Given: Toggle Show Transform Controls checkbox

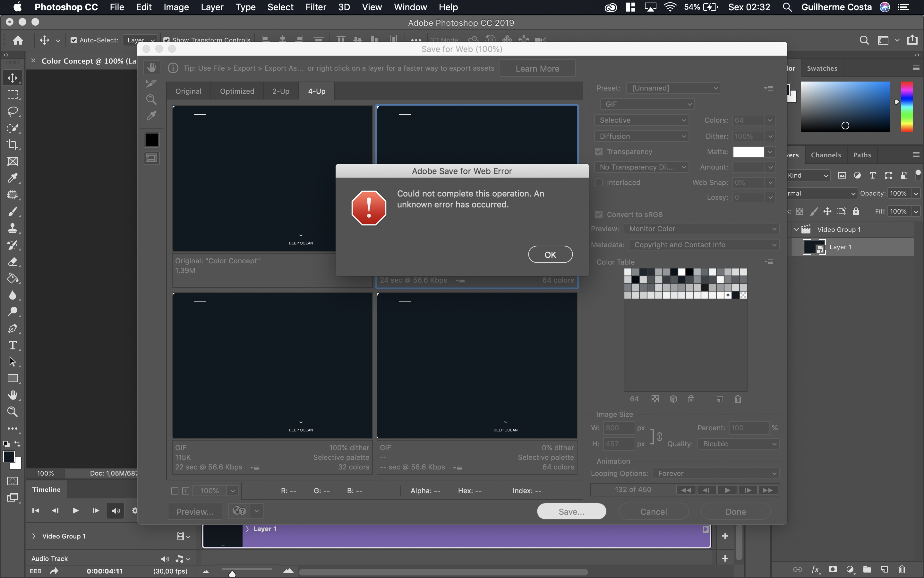Looking at the screenshot, I should tap(167, 40).
